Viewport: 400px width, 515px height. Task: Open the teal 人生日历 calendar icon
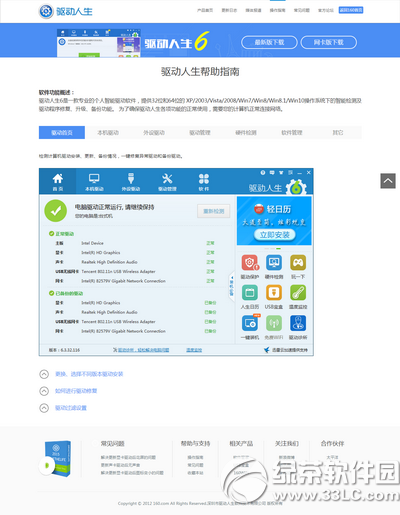coord(250,293)
